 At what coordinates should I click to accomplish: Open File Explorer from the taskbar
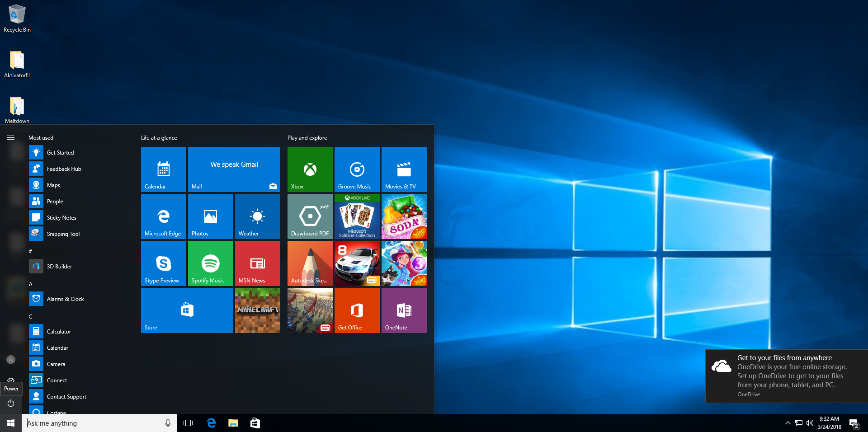click(x=233, y=423)
